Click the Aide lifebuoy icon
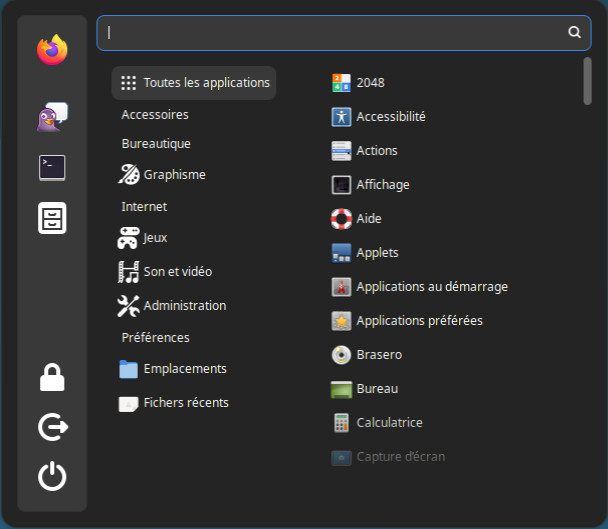 coord(341,219)
